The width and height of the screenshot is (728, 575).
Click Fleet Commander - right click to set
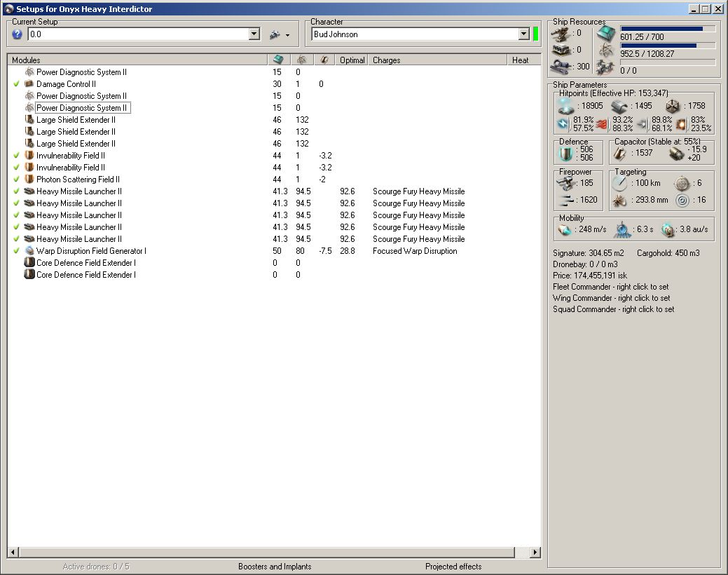click(610, 287)
